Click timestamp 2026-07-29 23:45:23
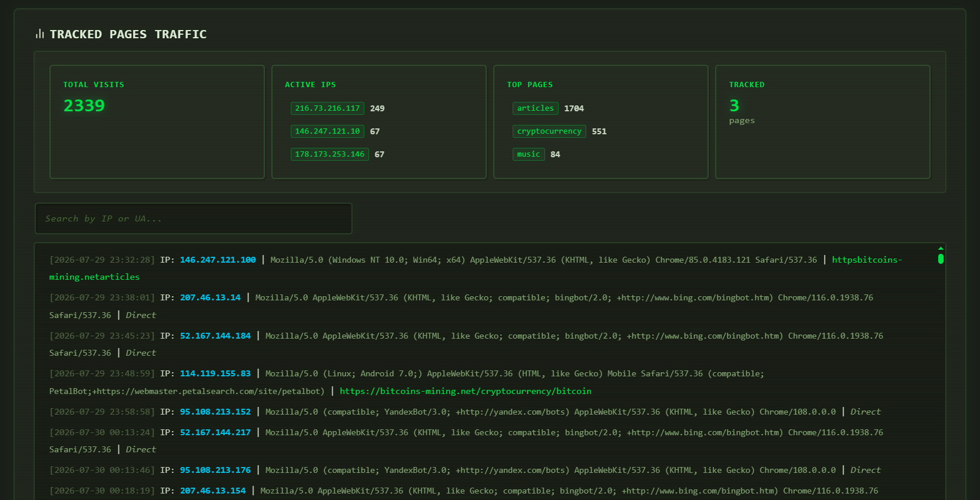The width and height of the screenshot is (980, 500). tap(102, 336)
